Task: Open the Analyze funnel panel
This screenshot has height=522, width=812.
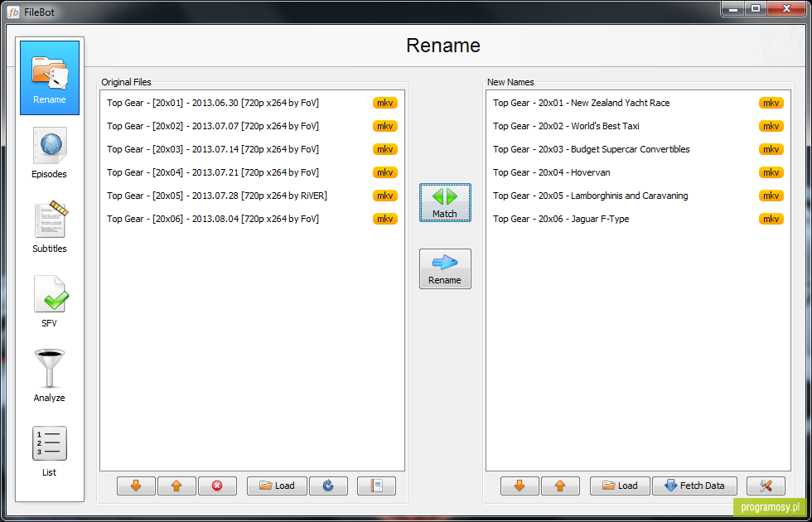Action: 50,376
